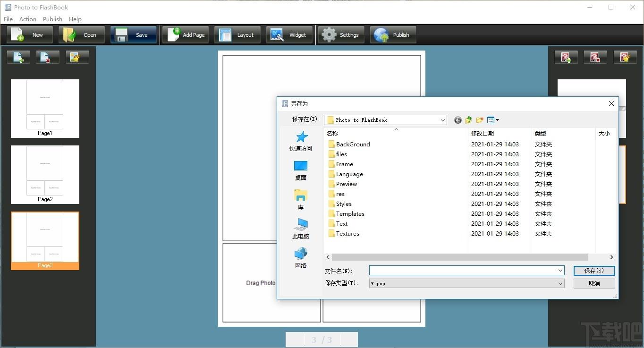Click the Publish globe icon
Screen dimensions: 644x348
[381, 35]
